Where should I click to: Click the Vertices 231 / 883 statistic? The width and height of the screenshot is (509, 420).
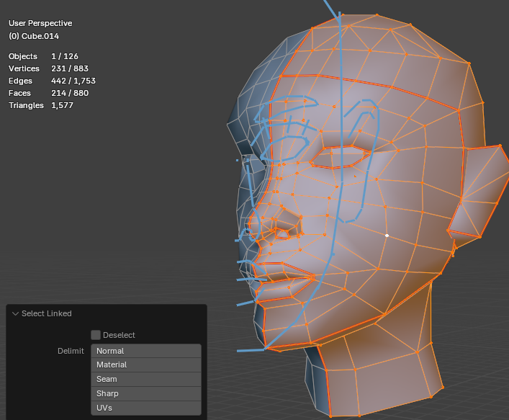[48, 68]
